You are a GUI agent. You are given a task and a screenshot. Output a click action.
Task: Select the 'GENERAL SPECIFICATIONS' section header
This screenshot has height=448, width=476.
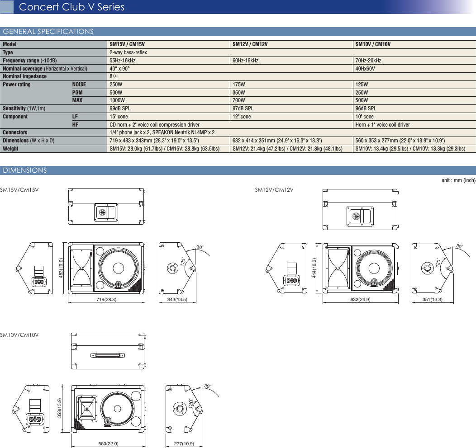pos(48,32)
